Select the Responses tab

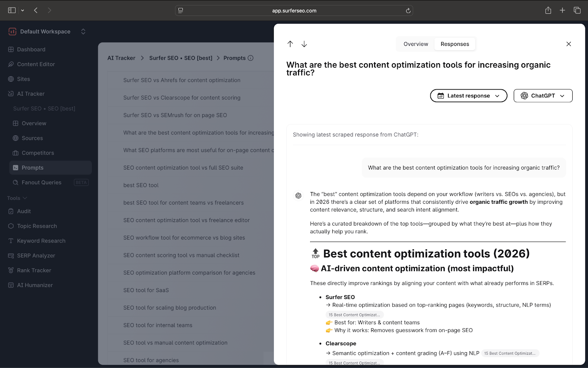(x=455, y=44)
